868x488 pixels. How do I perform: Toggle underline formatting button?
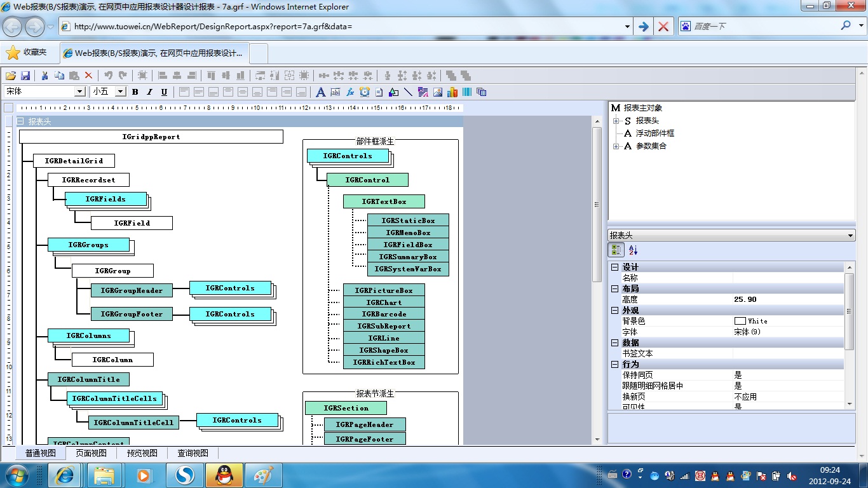[x=164, y=92]
